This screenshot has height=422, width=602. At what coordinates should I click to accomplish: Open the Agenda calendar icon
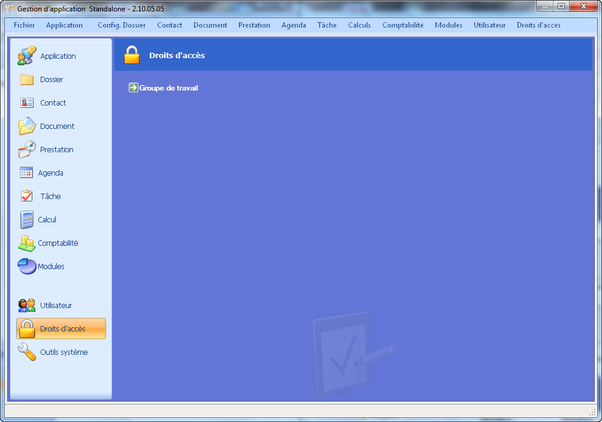(x=27, y=173)
